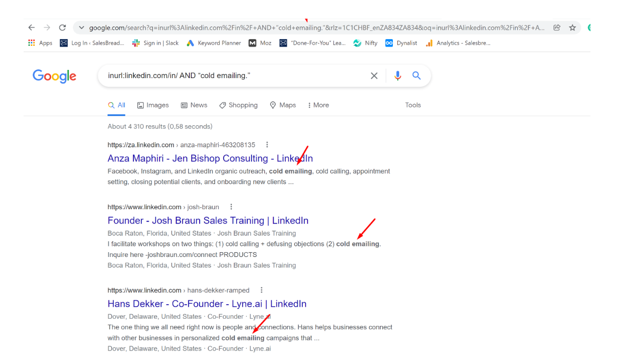Open the Moz bookmark
Screen dimensions: 617x364
(x=260, y=43)
